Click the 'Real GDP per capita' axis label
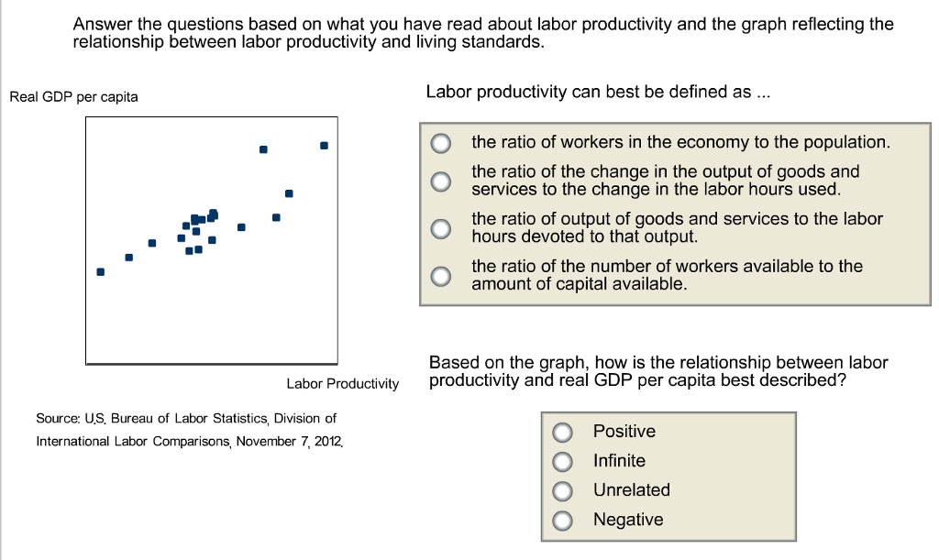Viewport: 939px width, 560px height. (73, 97)
